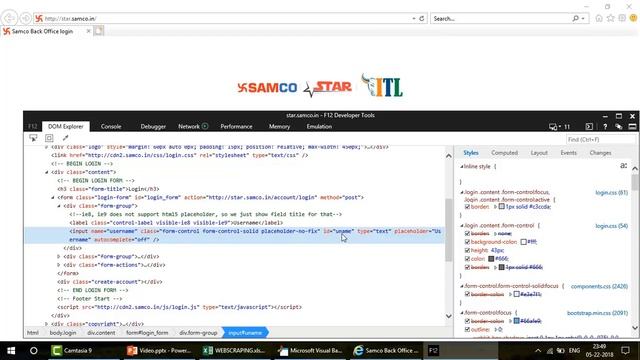Go forward with the browser forward arrow
The image size is (640, 360).
pos(25,18)
